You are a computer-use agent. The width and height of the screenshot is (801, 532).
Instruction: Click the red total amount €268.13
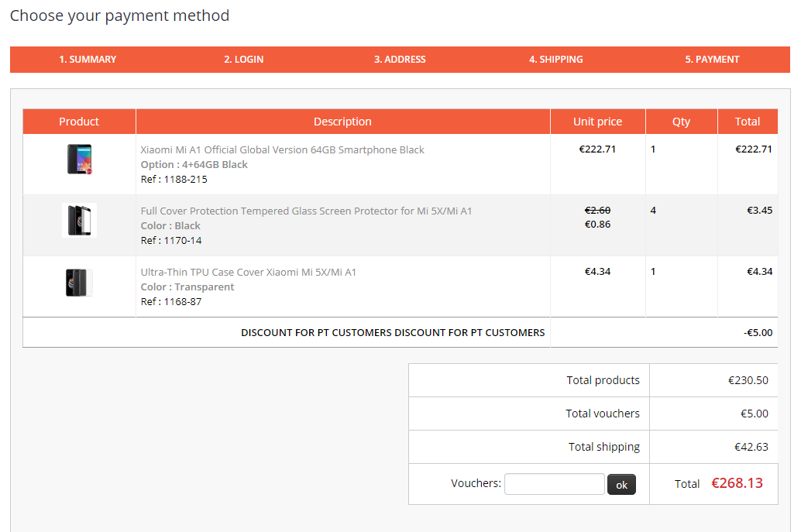coord(737,483)
